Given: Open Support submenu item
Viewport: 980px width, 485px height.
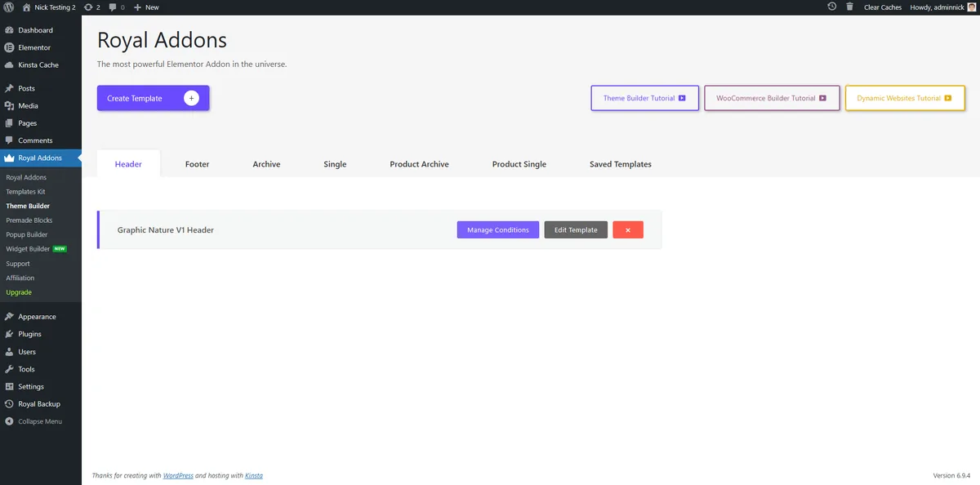Looking at the screenshot, I should click(18, 264).
